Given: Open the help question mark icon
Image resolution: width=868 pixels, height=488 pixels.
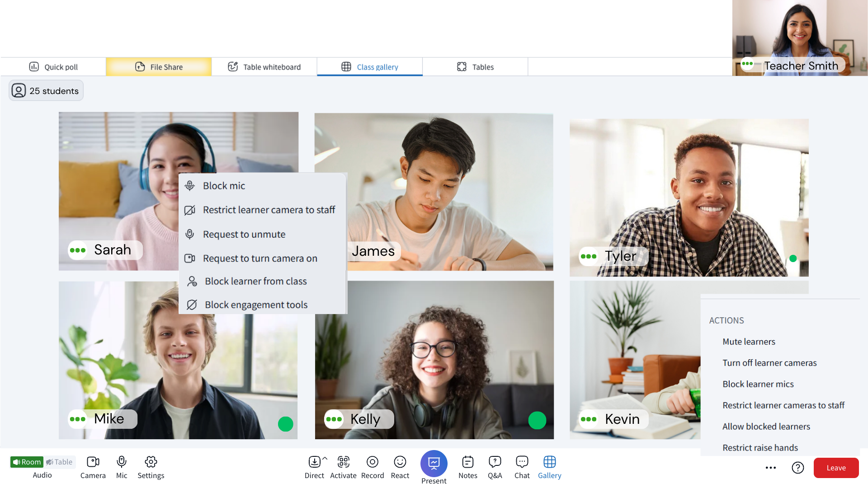Looking at the screenshot, I should (x=798, y=468).
